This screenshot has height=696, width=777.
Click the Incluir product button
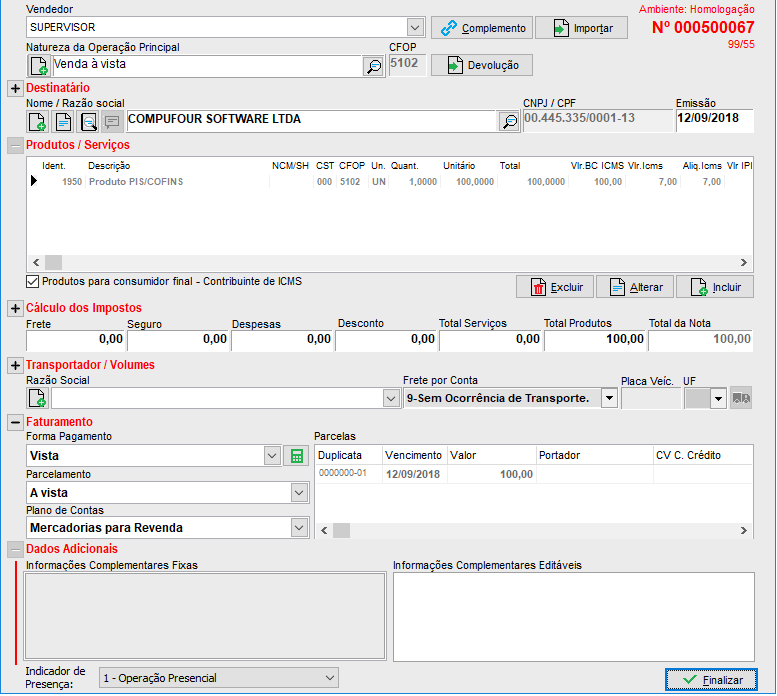714,287
